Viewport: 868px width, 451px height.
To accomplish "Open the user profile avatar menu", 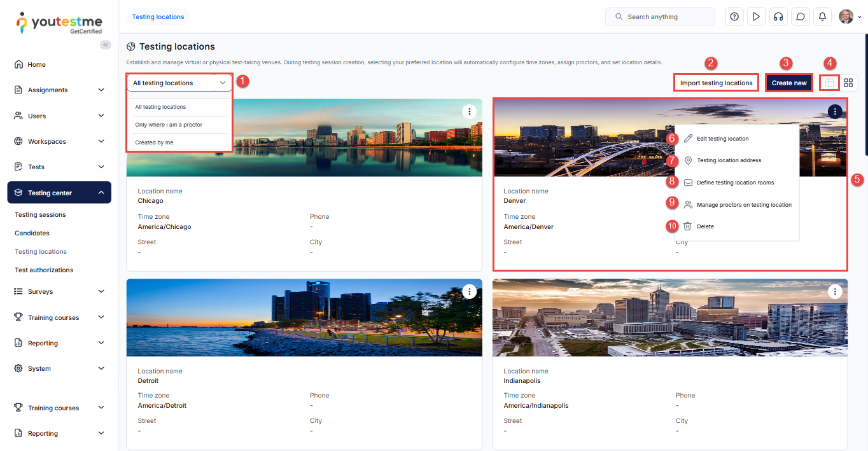I will pyautogui.click(x=850, y=17).
